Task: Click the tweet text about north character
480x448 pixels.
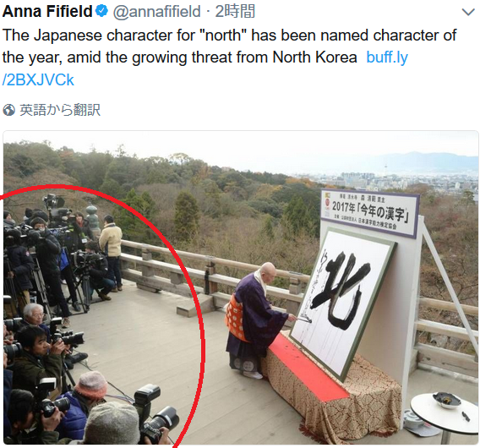Action: [x=229, y=46]
